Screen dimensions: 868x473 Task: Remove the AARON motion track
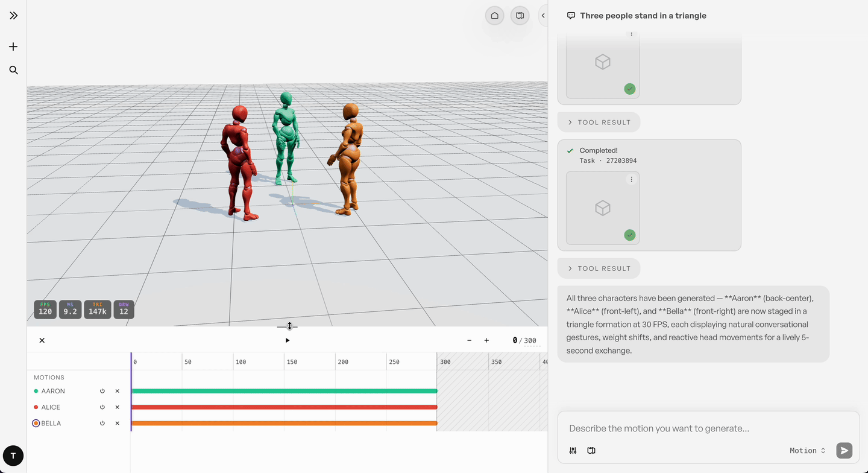coord(118,391)
